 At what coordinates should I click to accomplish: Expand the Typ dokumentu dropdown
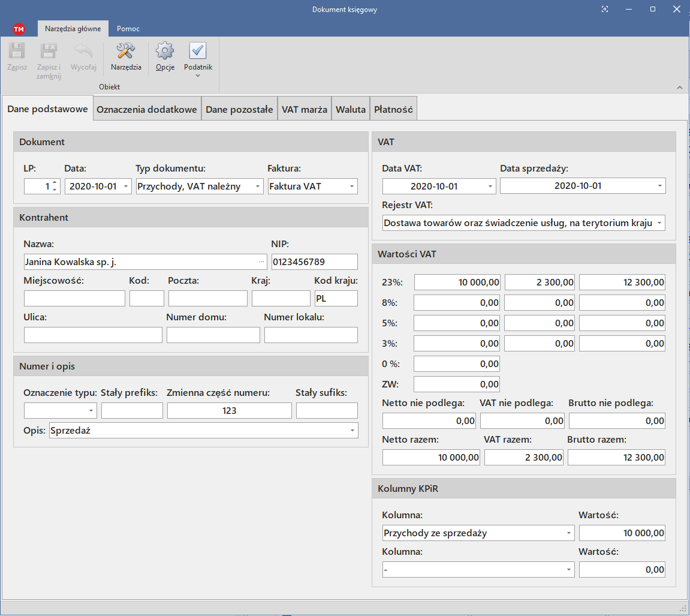pos(258,187)
